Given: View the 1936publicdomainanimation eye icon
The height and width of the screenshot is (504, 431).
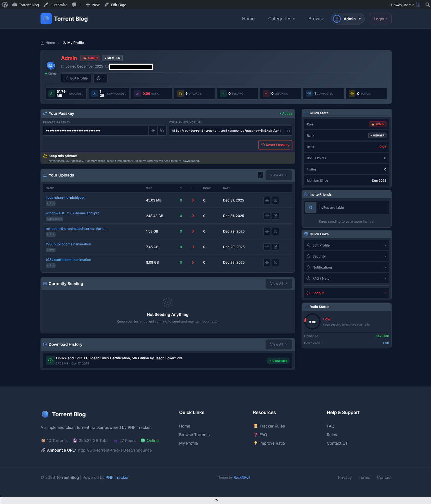Looking at the screenshot, I should coord(267,247).
